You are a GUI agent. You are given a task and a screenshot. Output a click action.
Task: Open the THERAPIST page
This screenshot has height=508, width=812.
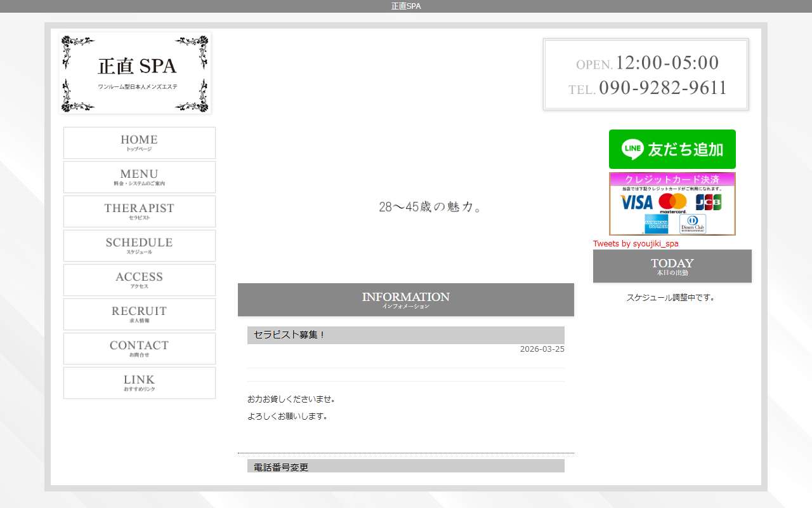coord(139,211)
